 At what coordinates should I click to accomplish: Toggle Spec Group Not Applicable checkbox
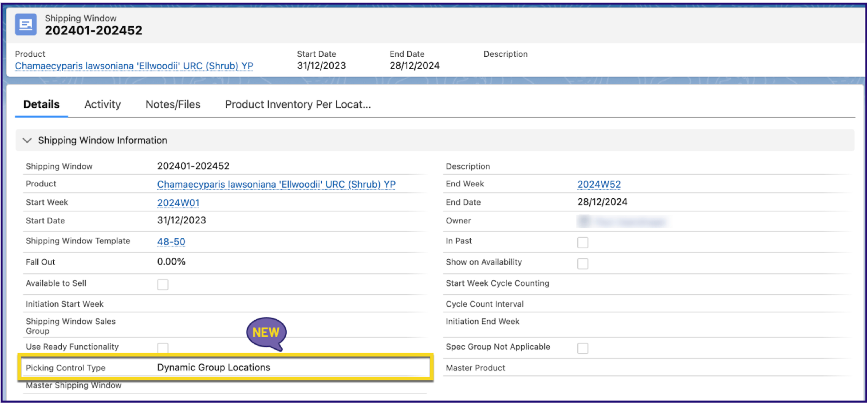click(582, 348)
